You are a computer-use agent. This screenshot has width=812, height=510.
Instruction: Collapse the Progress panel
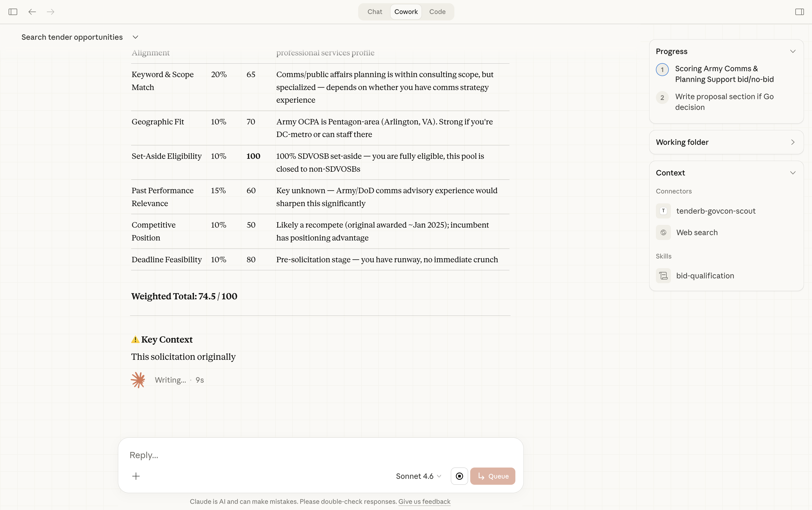pyautogui.click(x=792, y=51)
